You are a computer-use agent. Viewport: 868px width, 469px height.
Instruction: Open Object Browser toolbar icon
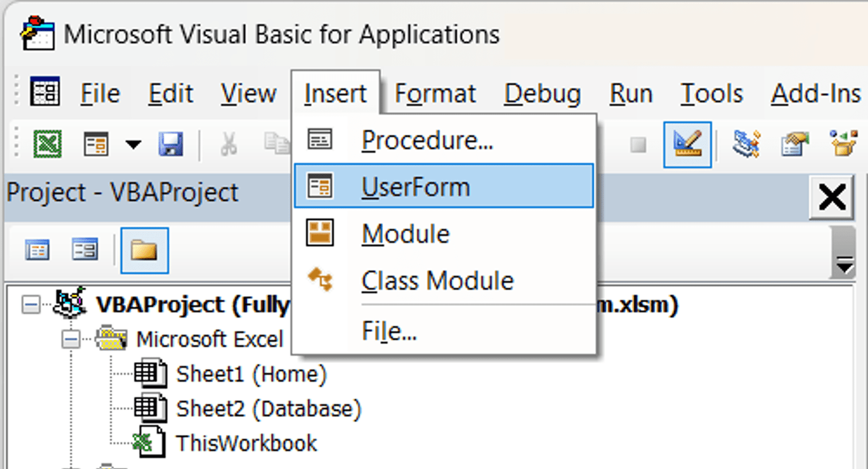[x=844, y=143]
